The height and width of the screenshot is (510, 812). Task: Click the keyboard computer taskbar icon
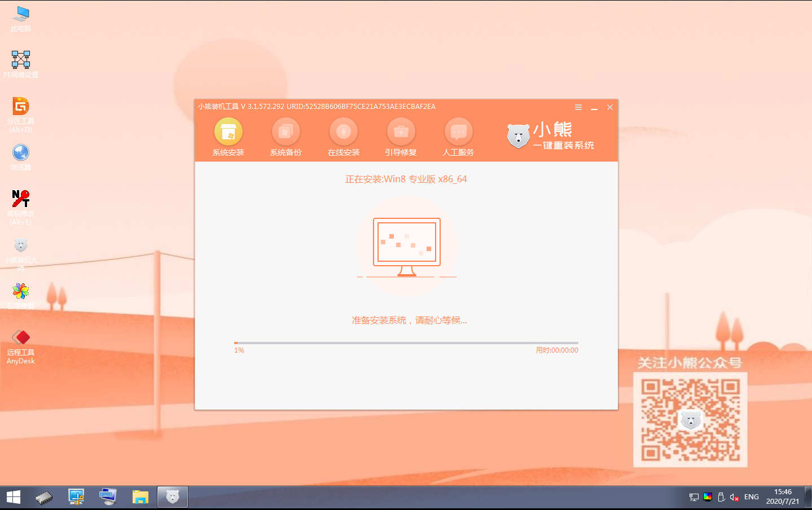pyautogui.click(x=108, y=497)
